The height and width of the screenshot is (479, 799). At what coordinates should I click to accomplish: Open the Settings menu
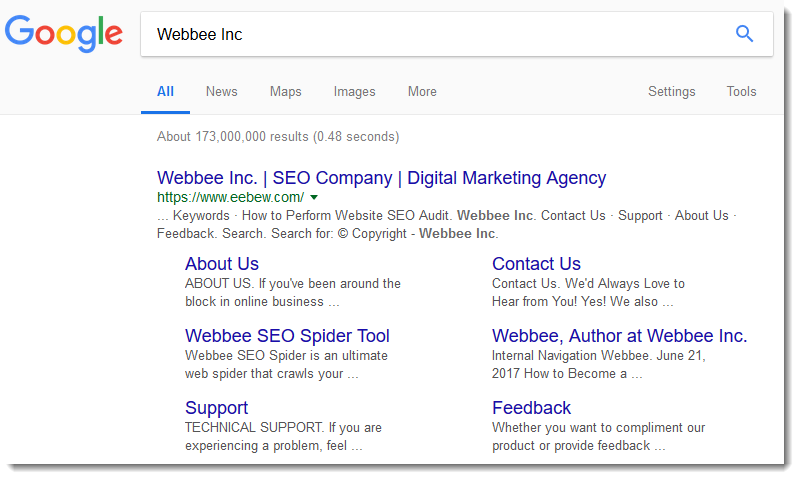pyautogui.click(x=671, y=91)
